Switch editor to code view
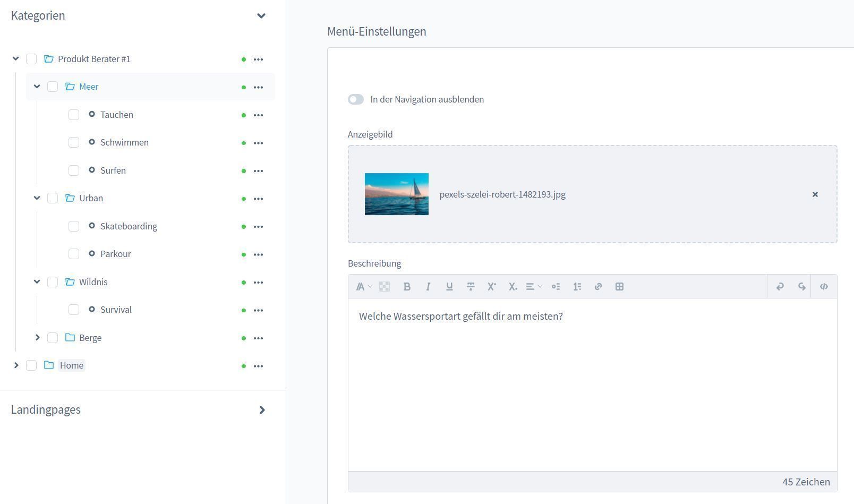Screen dimensions: 854x504 (824, 287)
